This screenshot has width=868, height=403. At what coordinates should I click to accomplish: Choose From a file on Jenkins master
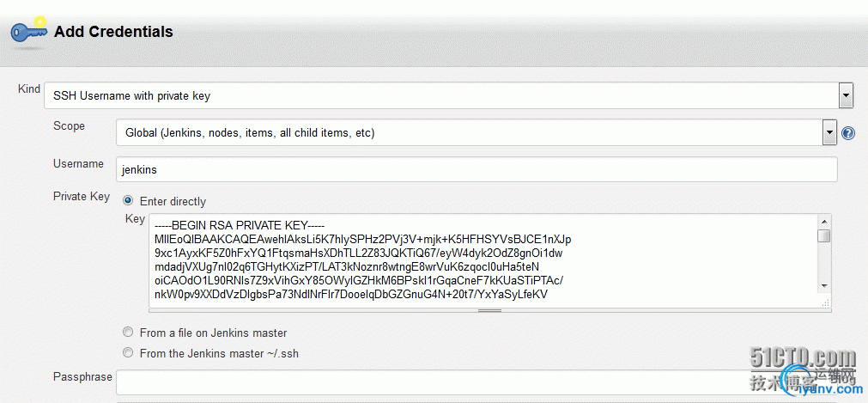[x=129, y=333]
